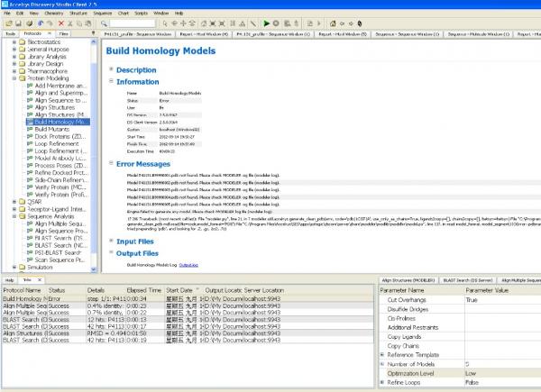Screen dimensions: 541x392
Task: Close the Protocols tab
Action: (x=50, y=33)
